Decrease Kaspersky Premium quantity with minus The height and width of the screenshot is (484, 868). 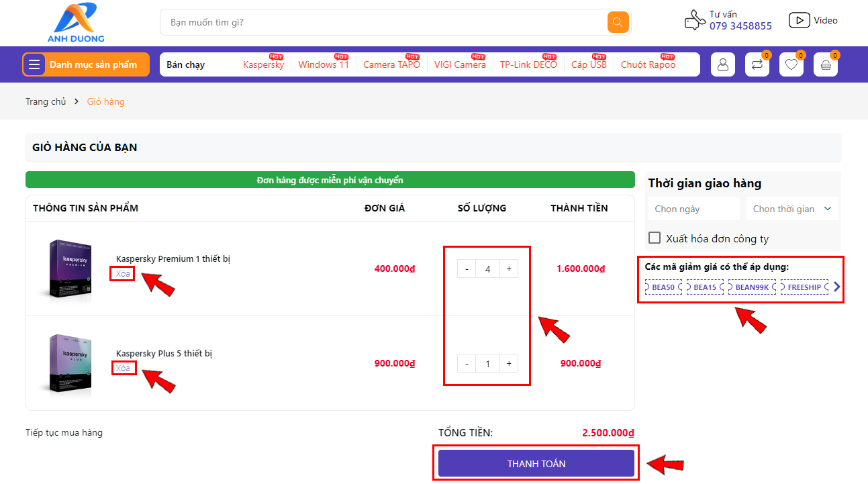pos(467,269)
